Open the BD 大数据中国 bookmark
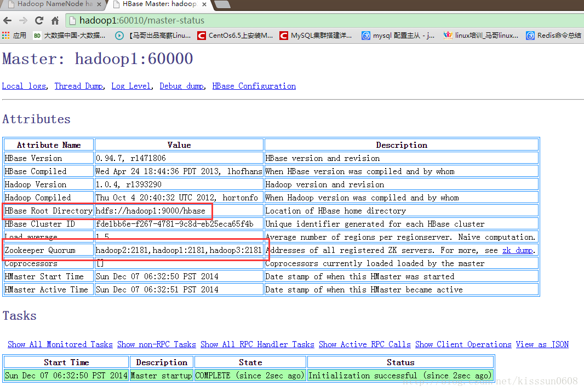The height and width of the screenshot is (392, 584). point(69,36)
